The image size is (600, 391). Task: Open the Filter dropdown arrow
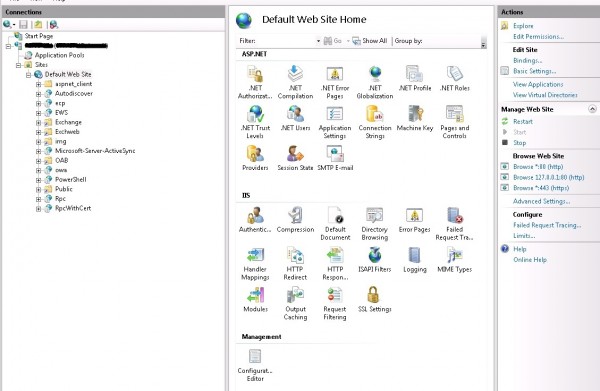[x=318, y=41]
